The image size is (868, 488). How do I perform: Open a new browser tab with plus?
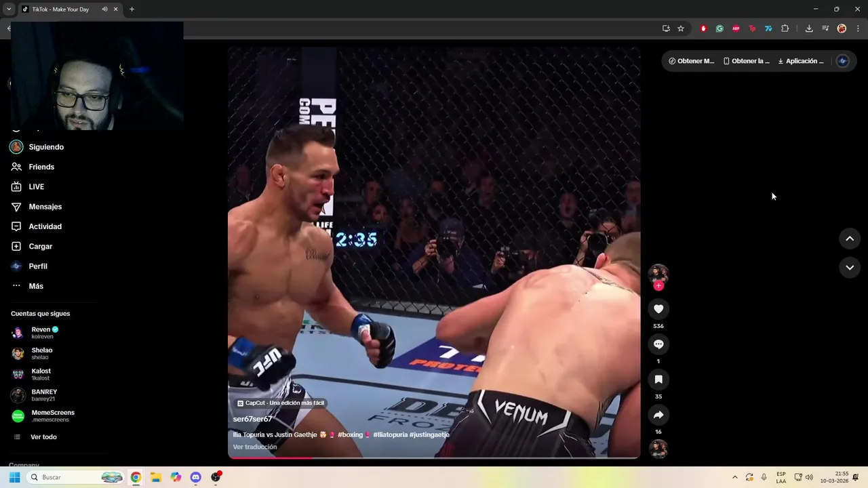pos(132,9)
